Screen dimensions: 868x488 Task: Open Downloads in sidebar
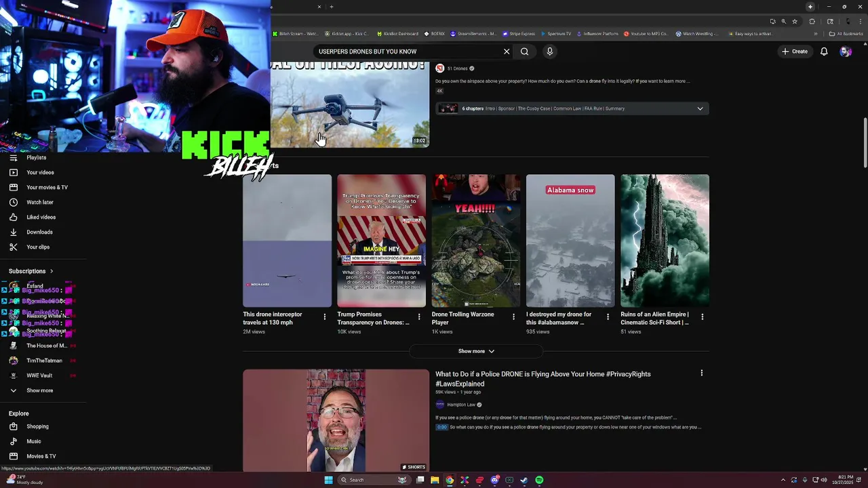coord(39,232)
